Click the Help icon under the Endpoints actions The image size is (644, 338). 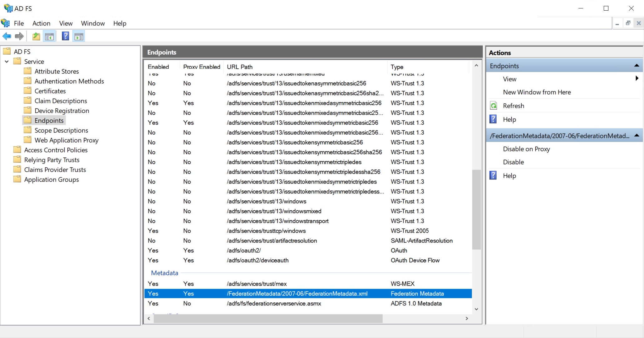pyautogui.click(x=493, y=119)
